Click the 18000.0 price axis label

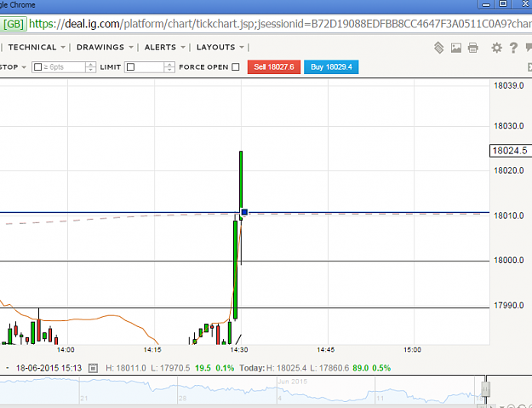(x=508, y=261)
